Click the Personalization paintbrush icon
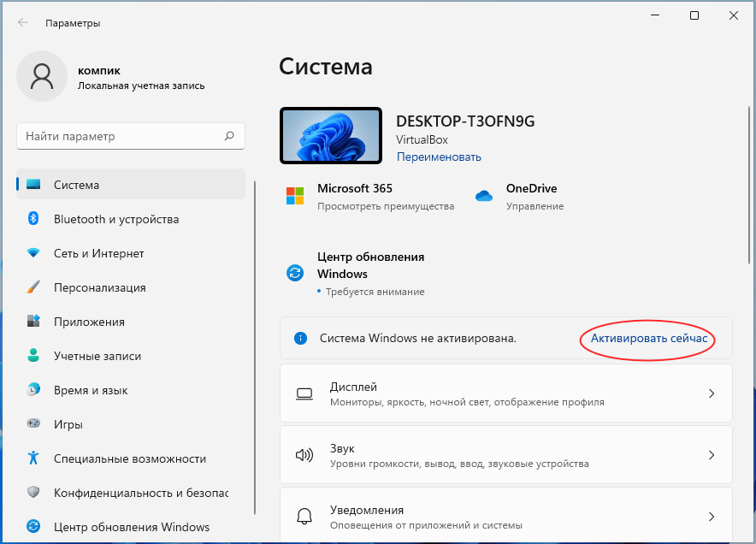756x544 pixels. tap(33, 287)
